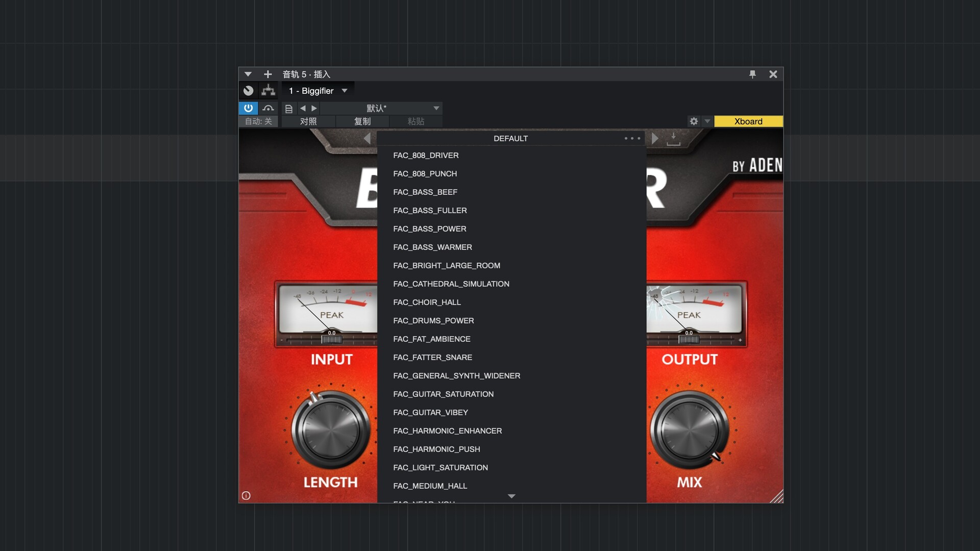This screenshot has width=980, height=551.
Task: Click the save preset download icon
Action: point(673,139)
